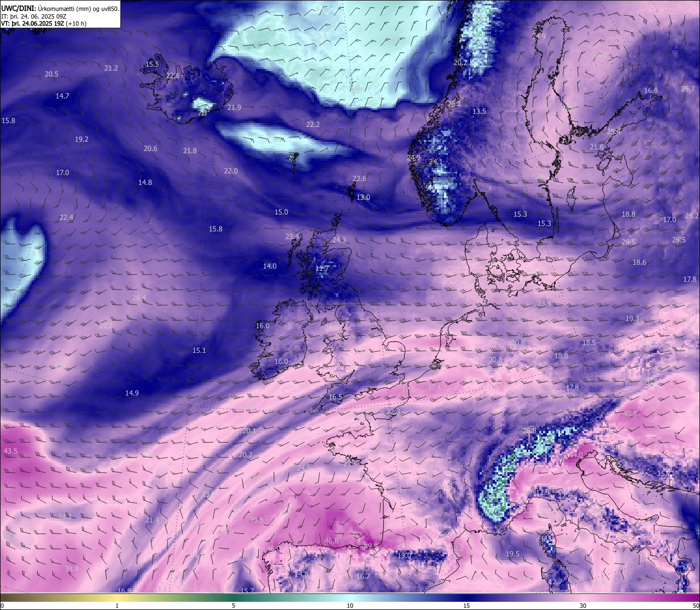The width and height of the screenshot is (700, 610).
Task: Click the 26.8 value near the Alps
Action: pyautogui.click(x=529, y=431)
